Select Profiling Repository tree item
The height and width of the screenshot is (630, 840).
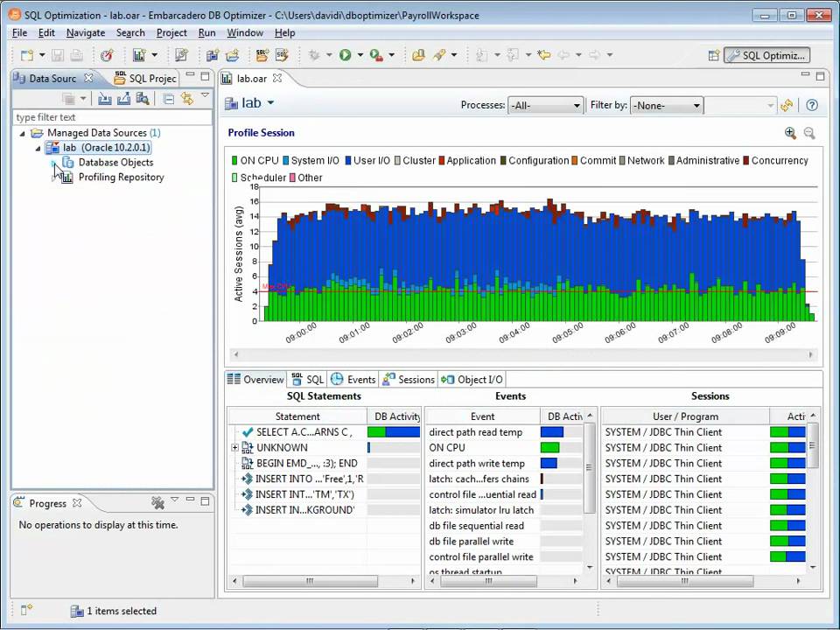pos(121,178)
